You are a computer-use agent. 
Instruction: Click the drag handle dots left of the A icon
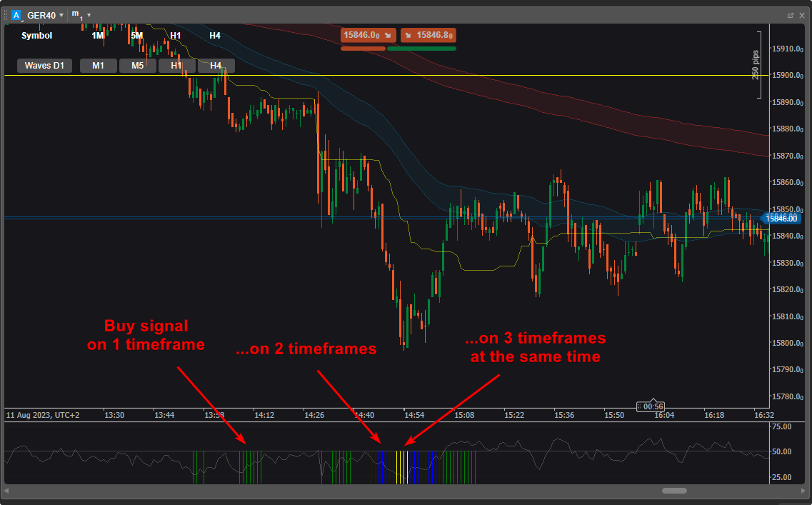[x=6, y=15]
